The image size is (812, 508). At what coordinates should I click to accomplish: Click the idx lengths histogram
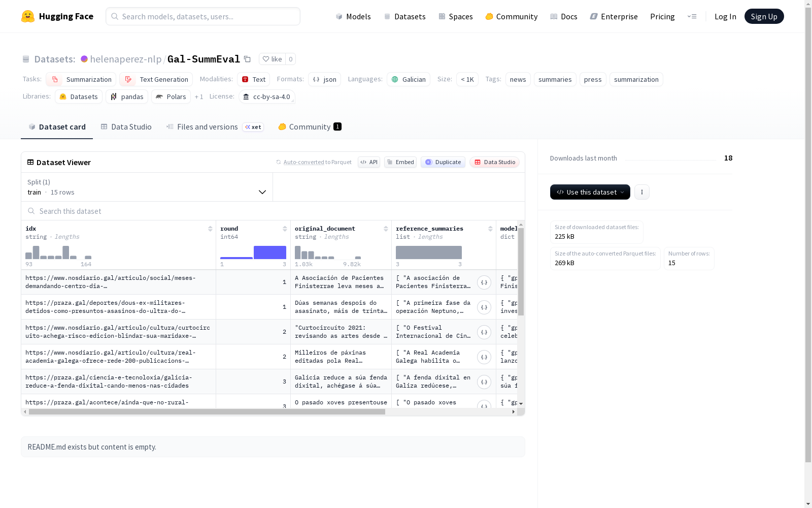[x=58, y=252]
